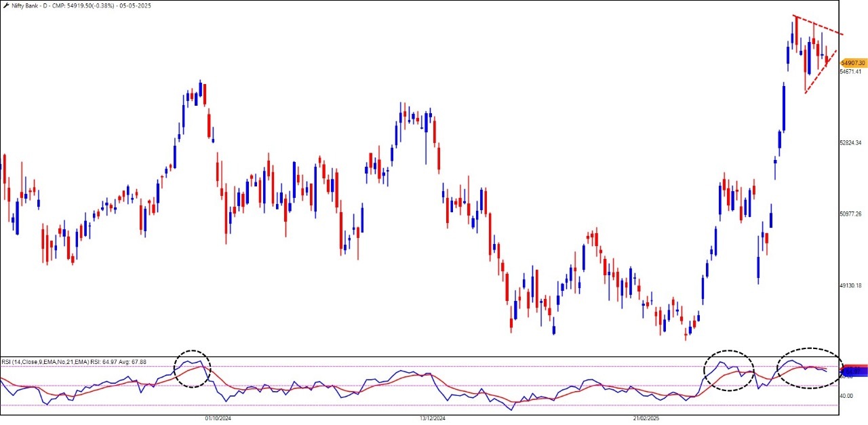Click the lower red dashed rising trendline

click(821, 71)
